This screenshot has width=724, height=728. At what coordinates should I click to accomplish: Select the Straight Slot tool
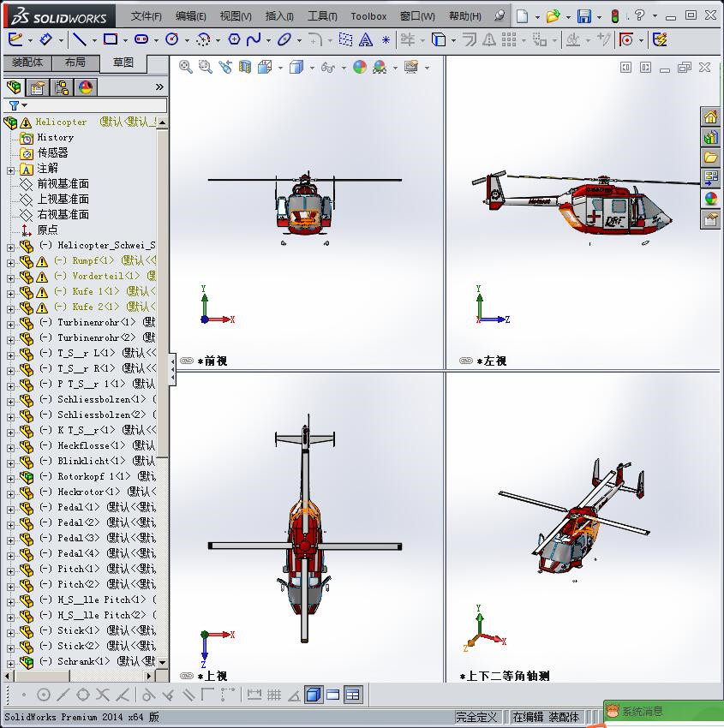coord(141,39)
